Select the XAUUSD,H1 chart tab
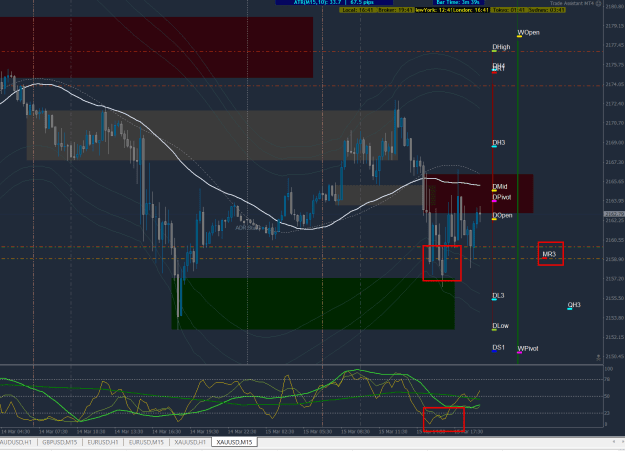The image size is (625, 451). coord(190,442)
